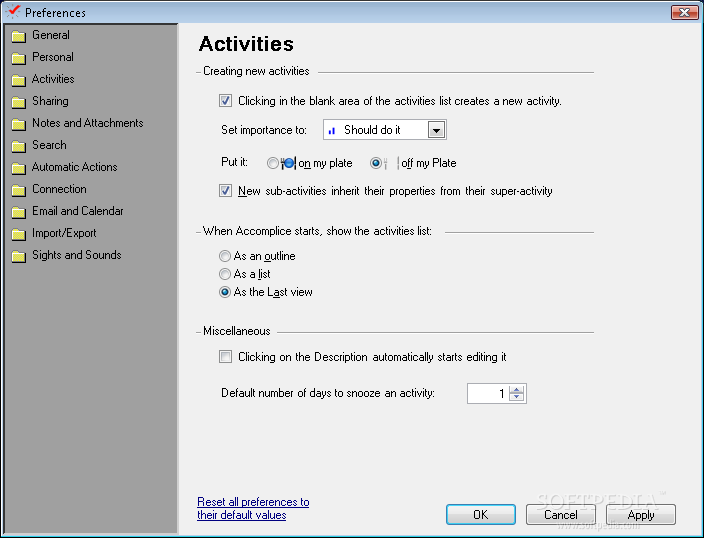Click the Apply button
This screenshot has width=704, height=538.
(x=641, y=514)
